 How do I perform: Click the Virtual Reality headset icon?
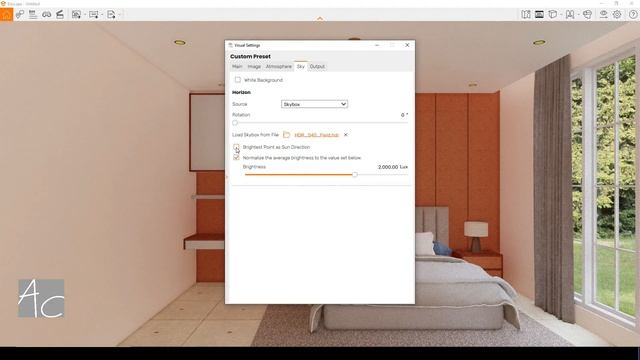click(x=587, y=15)
